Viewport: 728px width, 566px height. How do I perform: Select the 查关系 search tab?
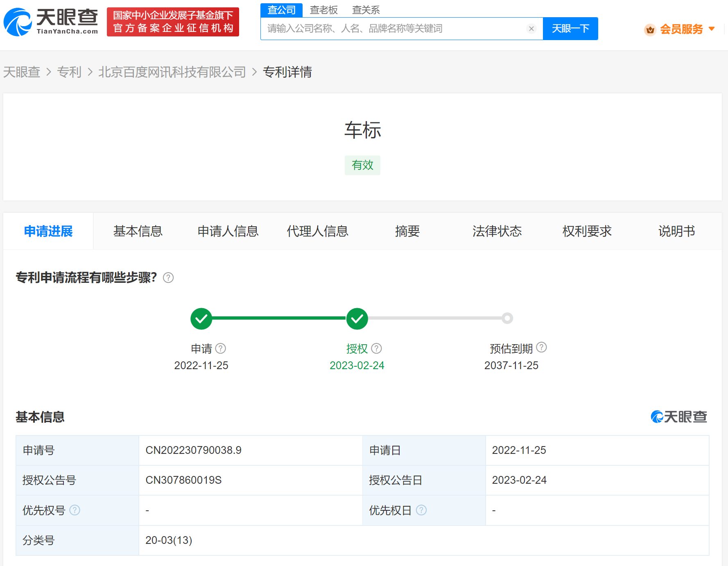(366, 9)
